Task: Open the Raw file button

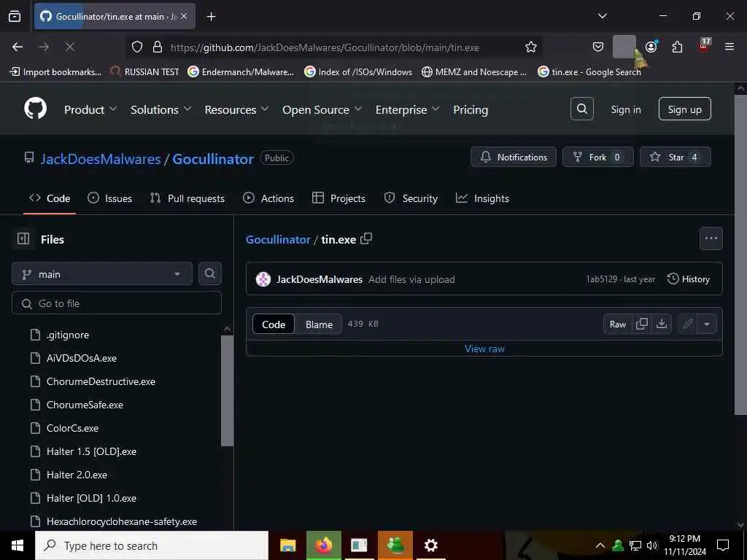Action: (617, 324)
